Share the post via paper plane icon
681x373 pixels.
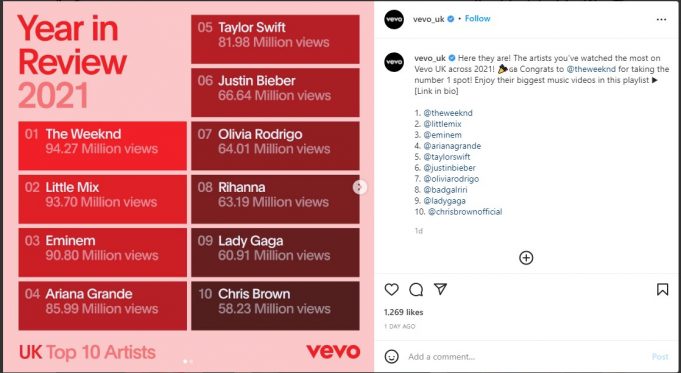(440, 289)
